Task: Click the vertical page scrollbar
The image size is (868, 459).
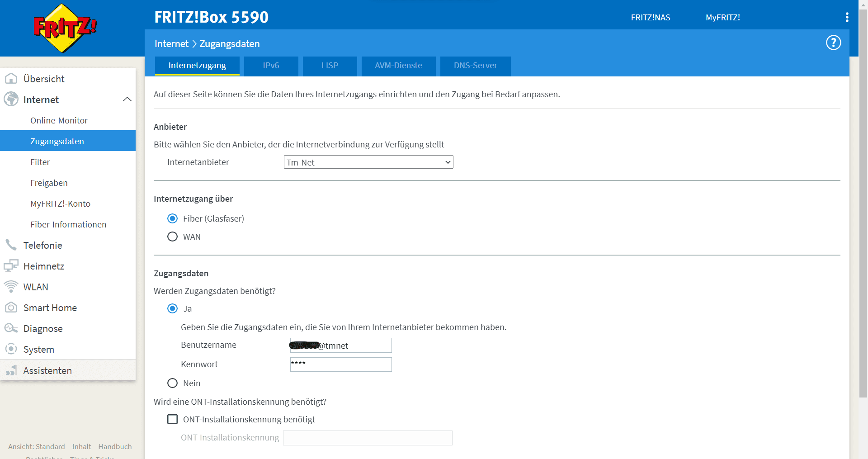Action: click(x=863, y=203)
